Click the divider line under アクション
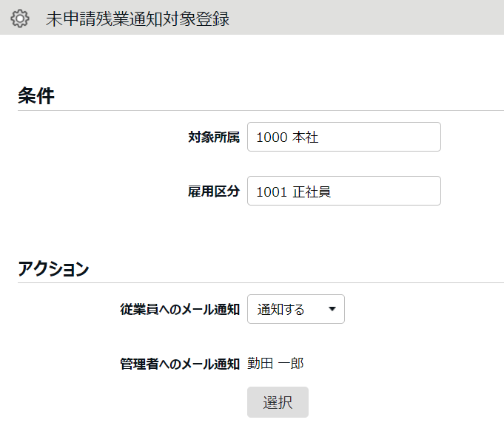 [261, 282]
